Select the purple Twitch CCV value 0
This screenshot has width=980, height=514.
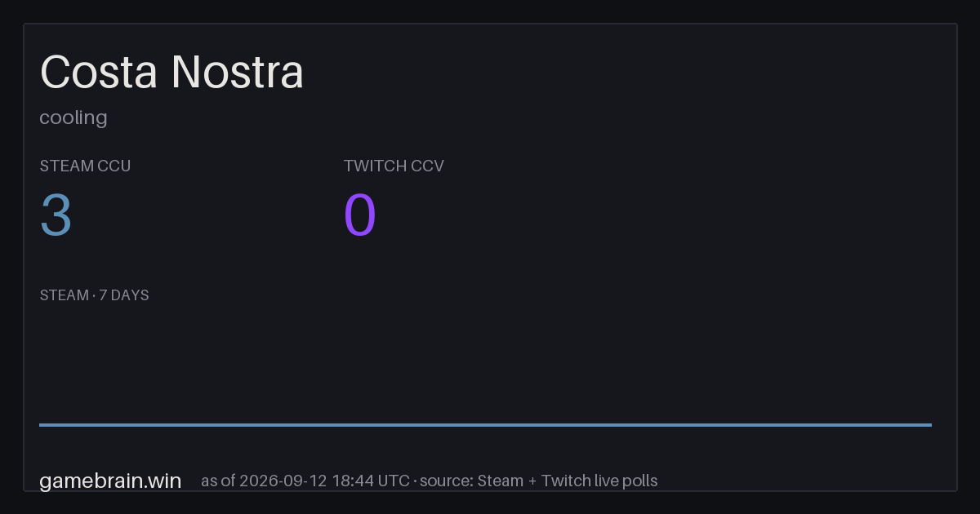(x=360, y=215)
